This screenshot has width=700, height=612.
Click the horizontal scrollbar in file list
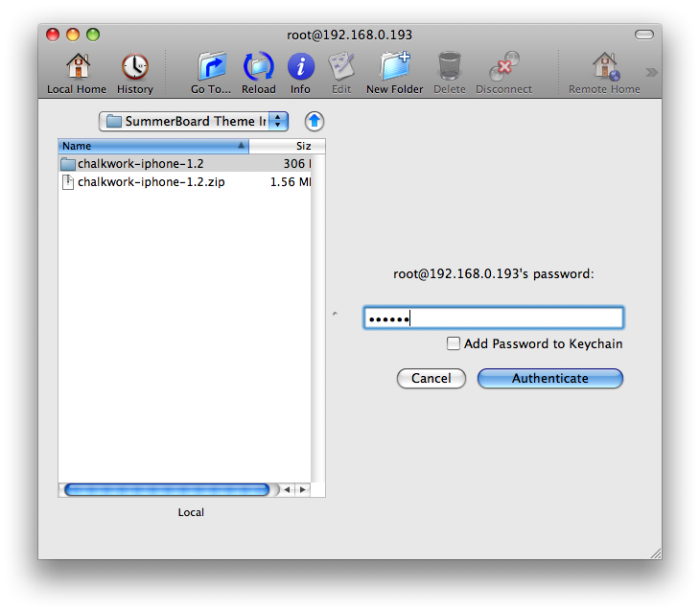(167, 489)
